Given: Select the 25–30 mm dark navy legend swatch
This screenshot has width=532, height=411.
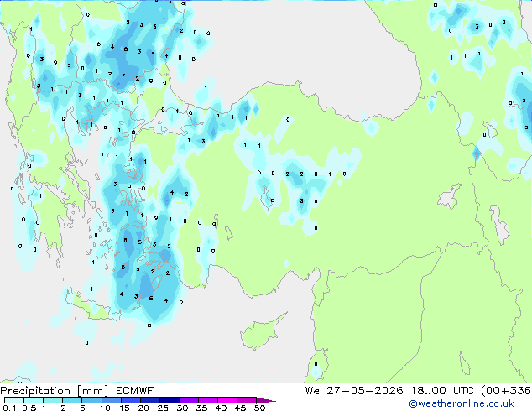Looking at the screenshot, I should (x=169, y=400).
